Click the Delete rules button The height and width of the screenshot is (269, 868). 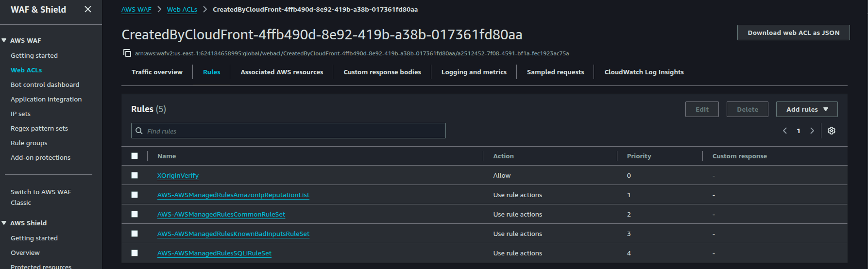pyautogui.click(x=748, y=109)
